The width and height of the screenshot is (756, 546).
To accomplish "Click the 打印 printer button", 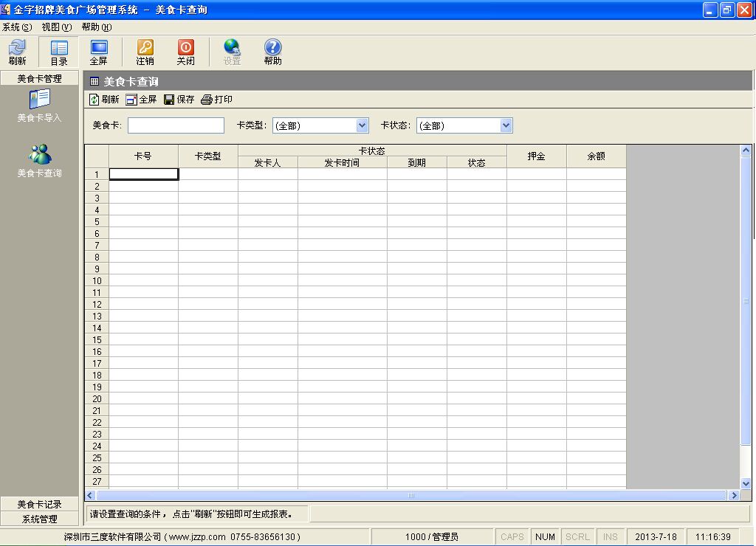I will [x=216, y=100].
